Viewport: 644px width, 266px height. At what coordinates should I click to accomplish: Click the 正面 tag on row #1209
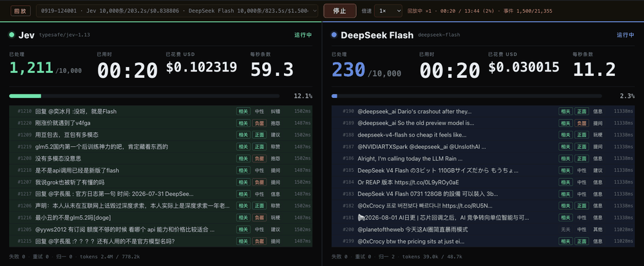259,135
